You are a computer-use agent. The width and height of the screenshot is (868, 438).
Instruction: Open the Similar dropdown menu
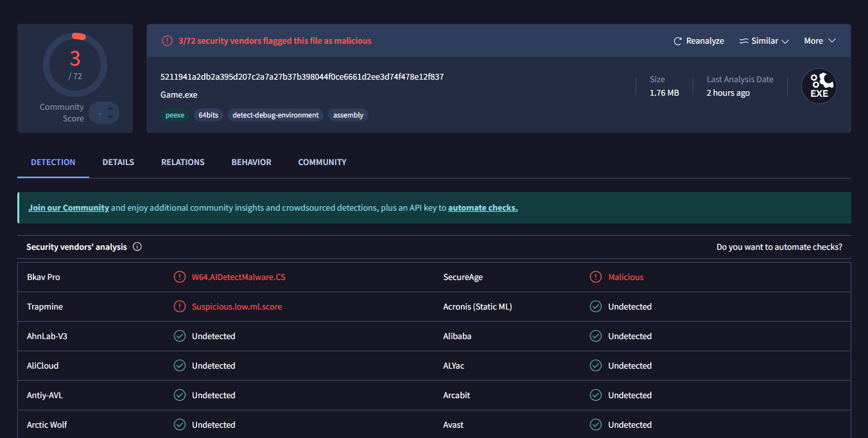pos(764,41)
